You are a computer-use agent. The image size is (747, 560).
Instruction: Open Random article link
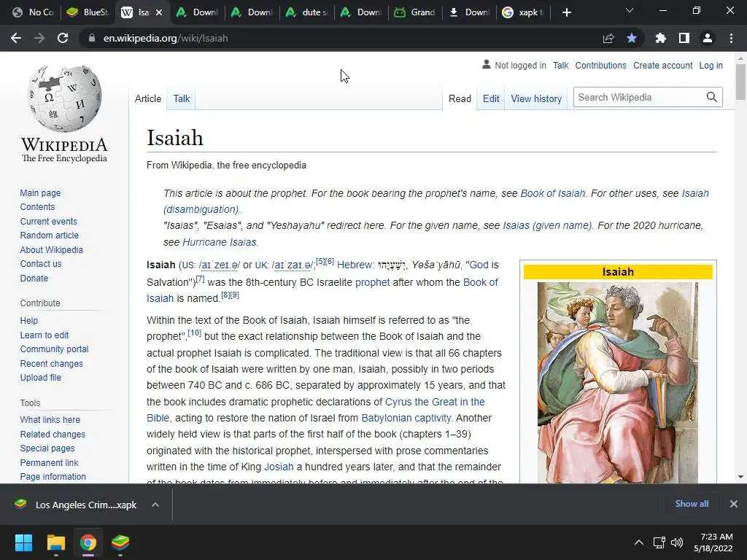pyautogui.click(x=49, y=236)
